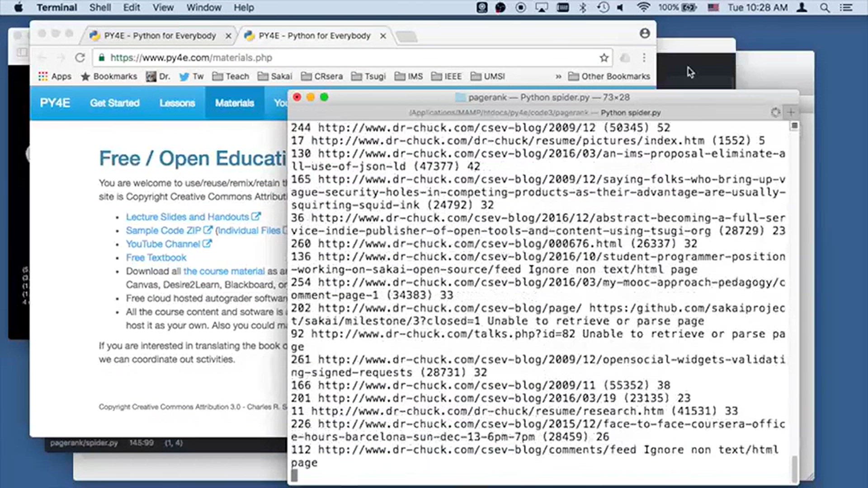Click the Terminal window scrollbar thumb
Image resolution: width=868 pixels, height=488 pixels.
(794, 469)
